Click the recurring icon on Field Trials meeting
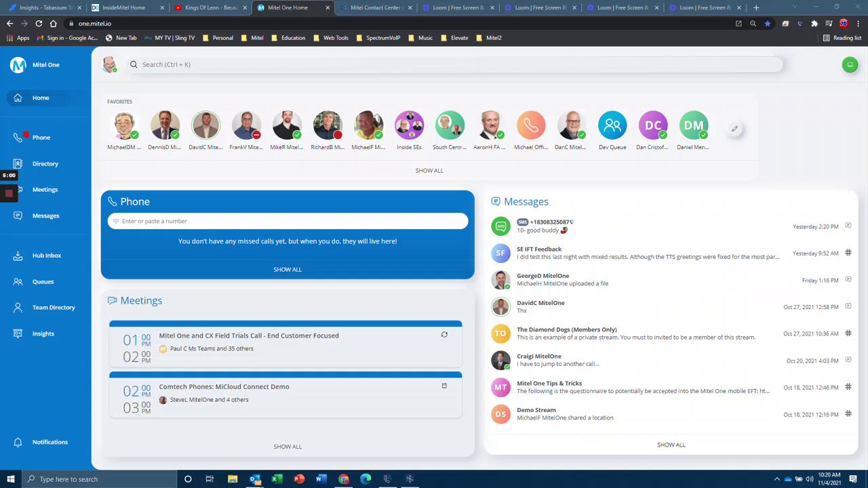The height and width of the screenshot is (488, 868). point(444,335)
